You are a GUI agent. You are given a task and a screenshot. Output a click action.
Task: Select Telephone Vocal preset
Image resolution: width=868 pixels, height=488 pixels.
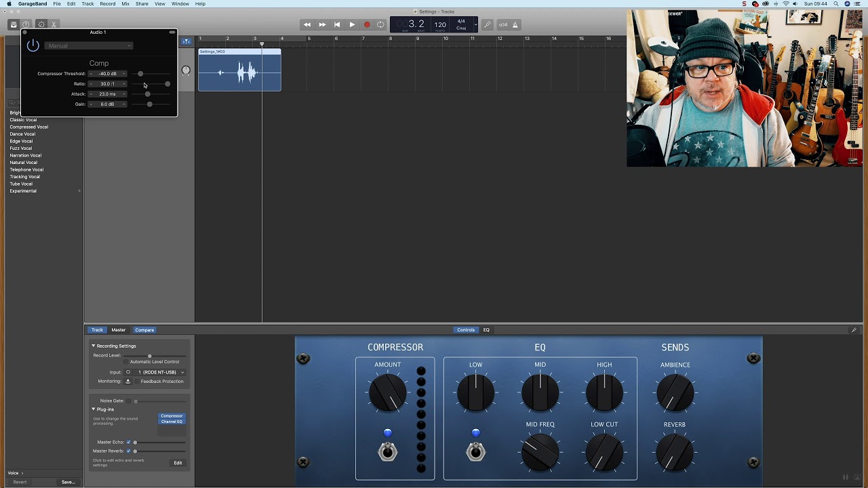click(26, 169)
